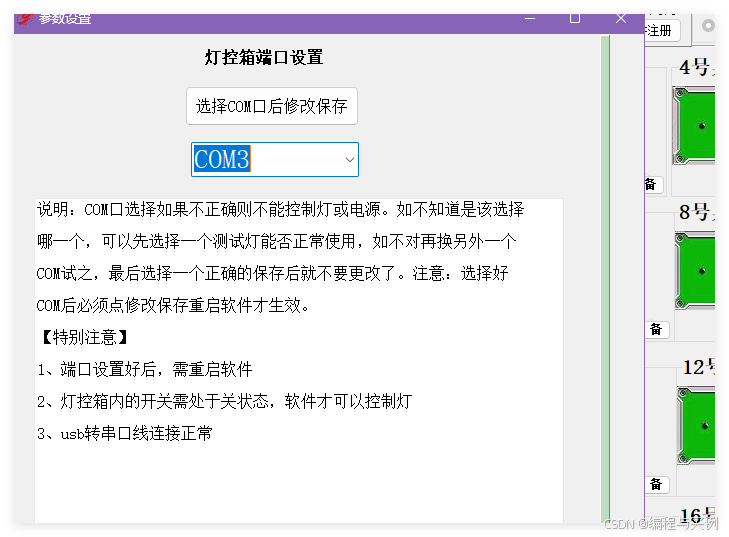Click the 8号 table label
The height and width of the screenshot is (537, 729).
coord(696,212)
